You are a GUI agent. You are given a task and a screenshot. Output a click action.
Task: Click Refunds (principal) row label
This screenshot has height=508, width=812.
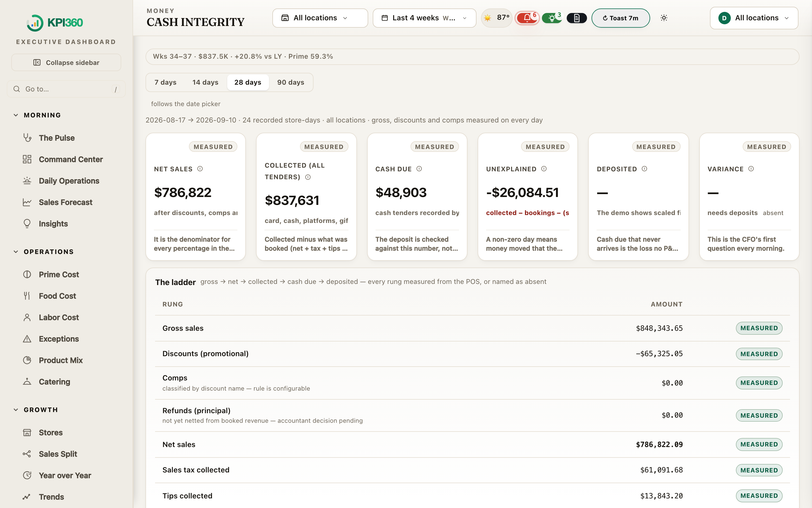(x=196, y=410)
